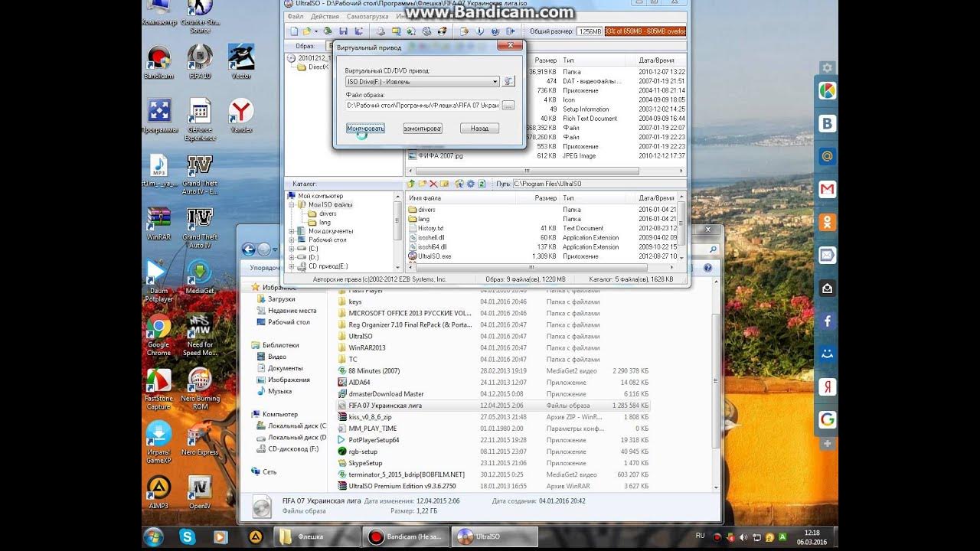Click the Skype icon on the taskbar
This screenshot has width=980, height=551.
(x=188, y=537)
